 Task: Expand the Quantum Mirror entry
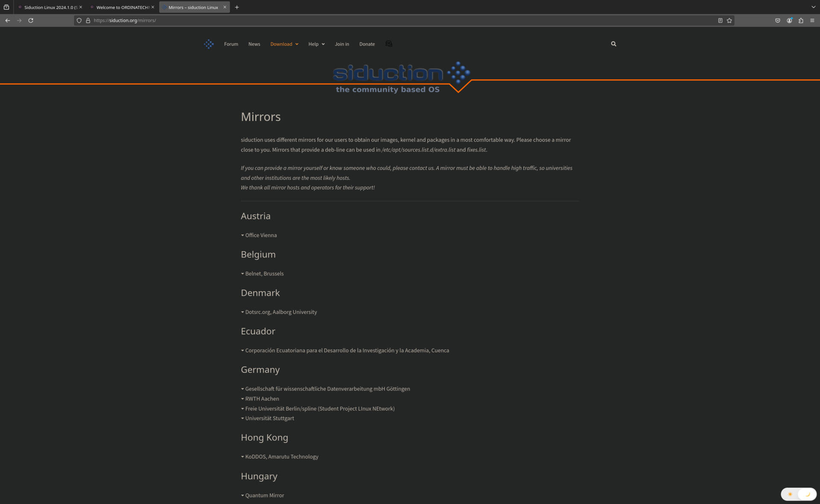(263, 495)
